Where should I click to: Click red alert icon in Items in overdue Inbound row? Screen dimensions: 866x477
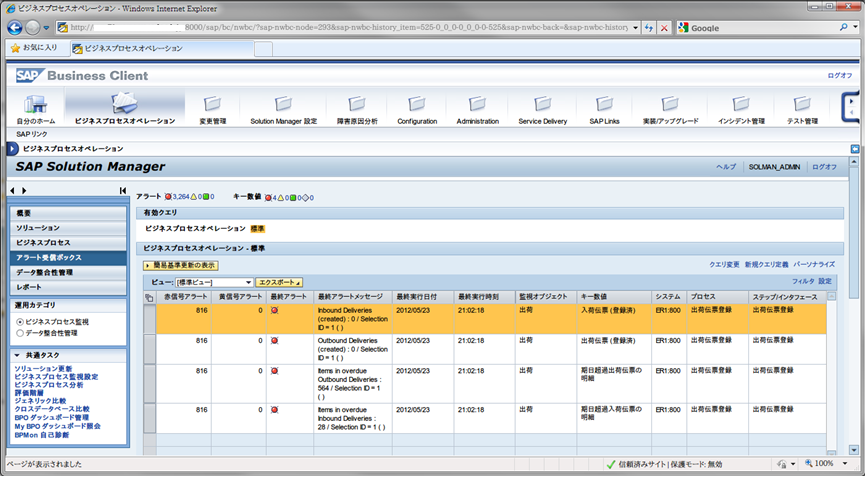(274, 410)
